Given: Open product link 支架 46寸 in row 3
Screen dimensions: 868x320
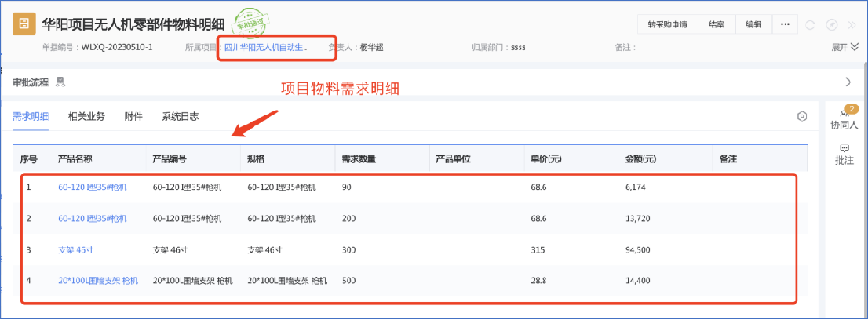Looking at the screenshot, I should [76, 250].
